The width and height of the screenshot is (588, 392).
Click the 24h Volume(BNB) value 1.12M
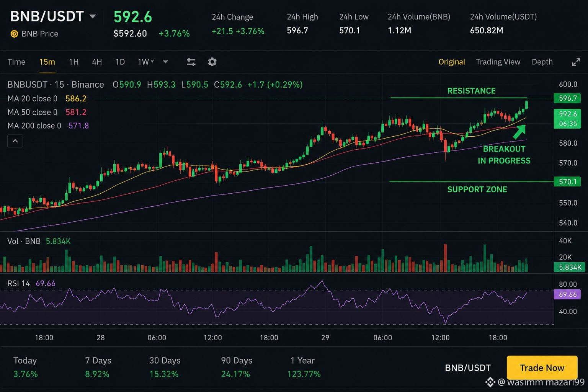[x=399, y=30]
